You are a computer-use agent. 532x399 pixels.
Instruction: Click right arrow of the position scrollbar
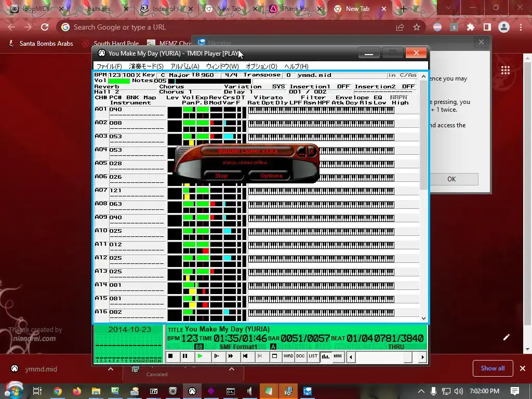tap(422, 357)
